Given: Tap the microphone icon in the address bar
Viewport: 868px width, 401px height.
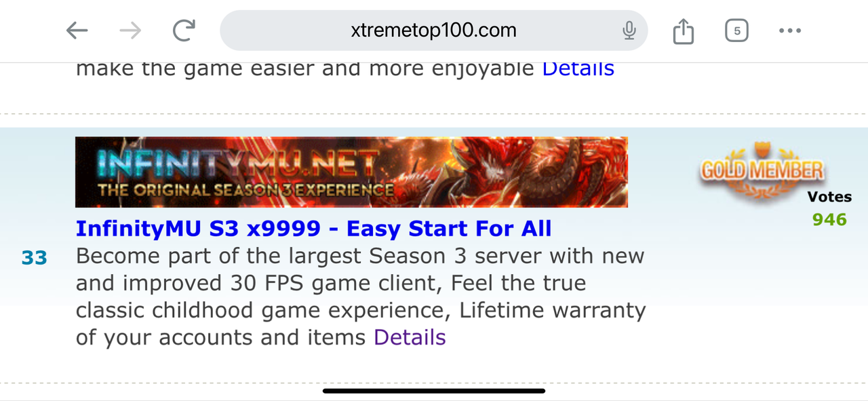Looking at the screenshot, I should [x=629, y=31].
